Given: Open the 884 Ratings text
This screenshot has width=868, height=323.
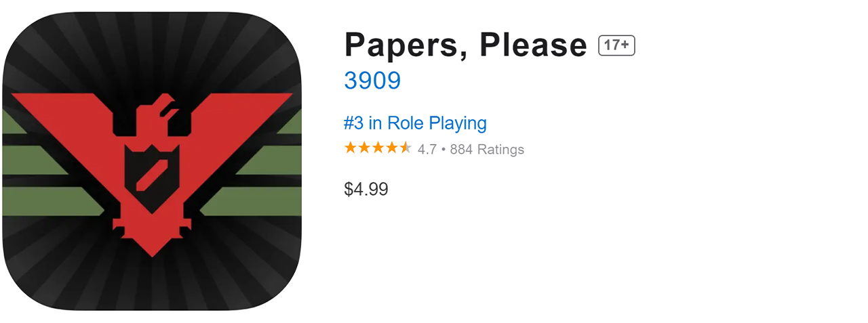Looking at the screenshot, I should [487, 149].
